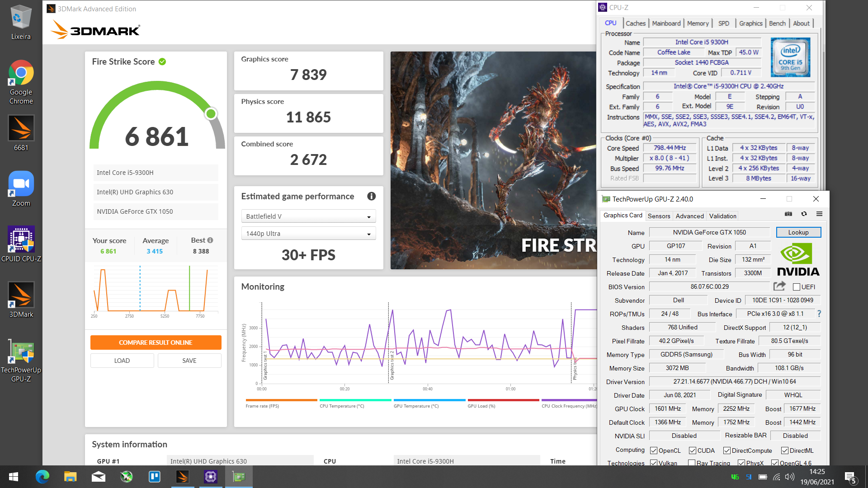Click the GPU Temperature blue legend bar
The width and height of the screenshot is (868, 488).
[x=429, y=400]
